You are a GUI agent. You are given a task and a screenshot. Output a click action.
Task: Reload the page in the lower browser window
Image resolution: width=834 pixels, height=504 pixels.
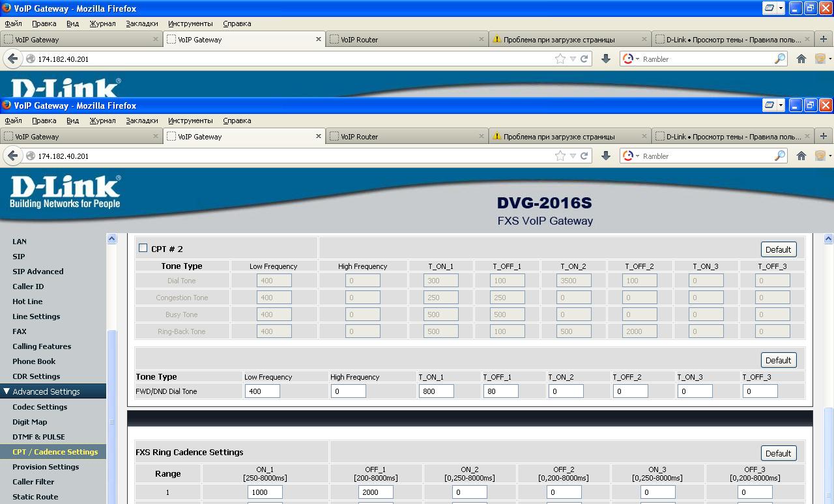584,156
